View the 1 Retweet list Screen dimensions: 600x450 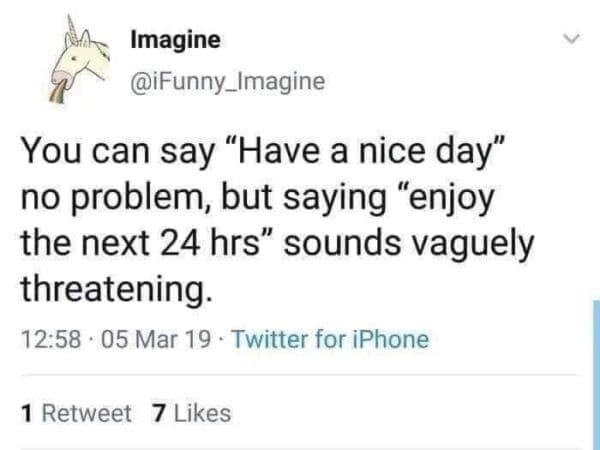[76, 412]
